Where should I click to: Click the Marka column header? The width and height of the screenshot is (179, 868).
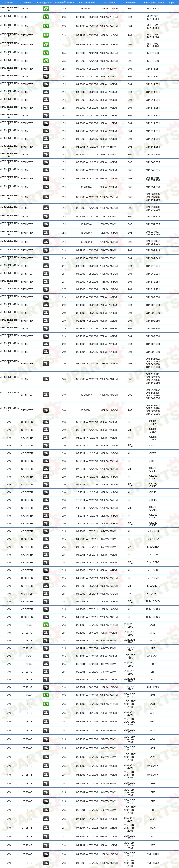point(9,2)
